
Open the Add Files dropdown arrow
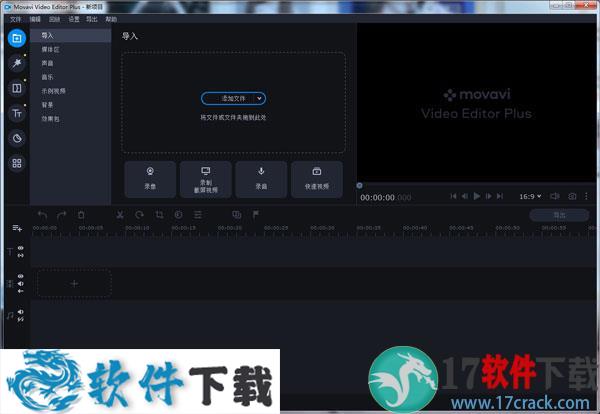coord(259,98)
